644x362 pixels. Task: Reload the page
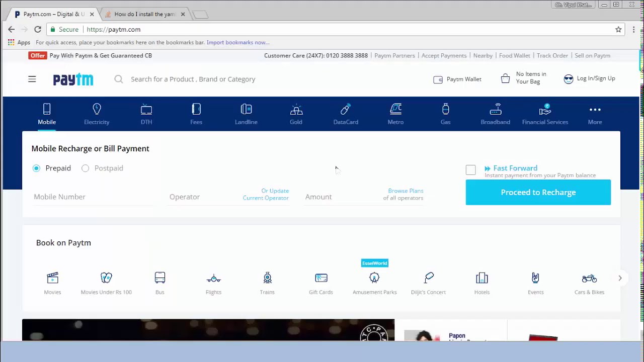38,29
